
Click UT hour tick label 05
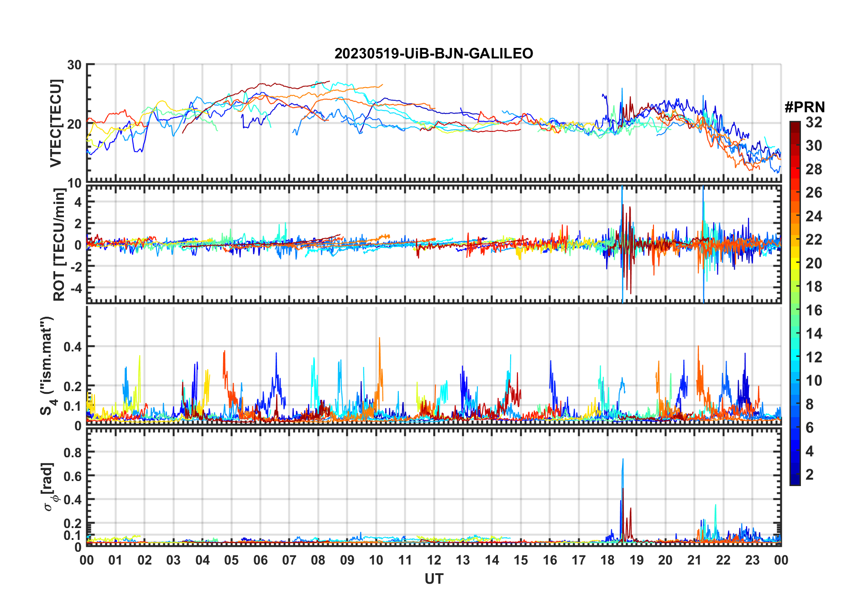point(231,560)
